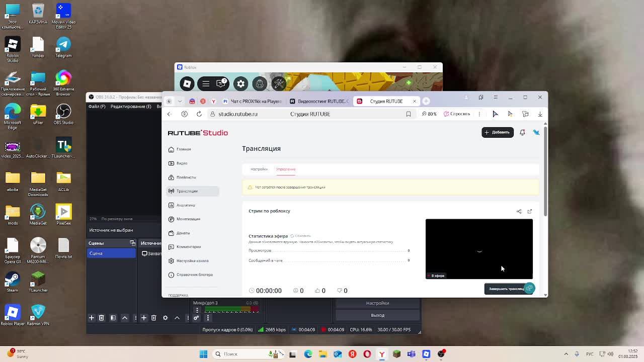Add a new scene in OBS

tap(92, 318)
